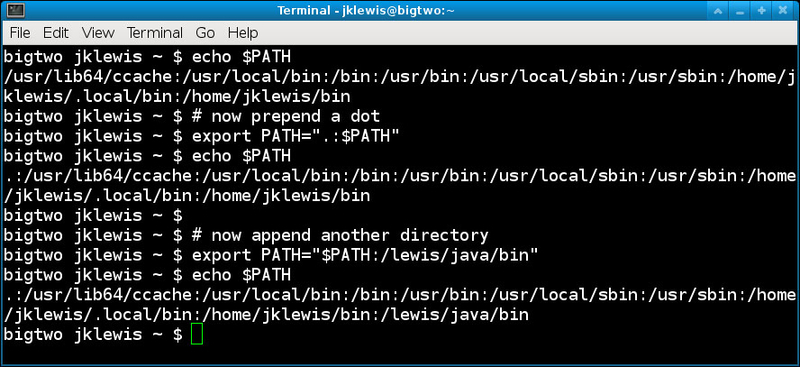This screenshot has width=800, height=367.
Task: Click the export PATH=".:$PATH" command
Action: [296, 136]
